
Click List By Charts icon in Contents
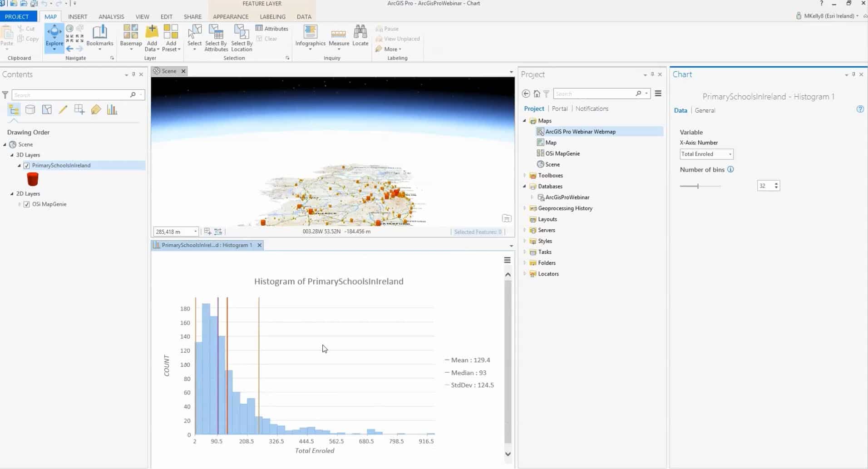[x=112, y=109]
